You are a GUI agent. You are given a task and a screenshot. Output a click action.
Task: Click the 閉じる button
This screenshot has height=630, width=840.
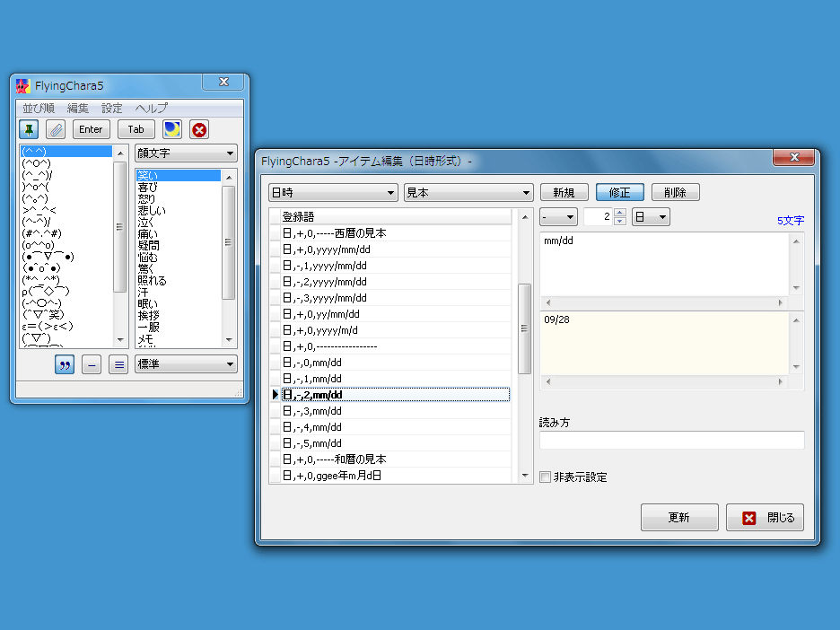click(765, 518)
